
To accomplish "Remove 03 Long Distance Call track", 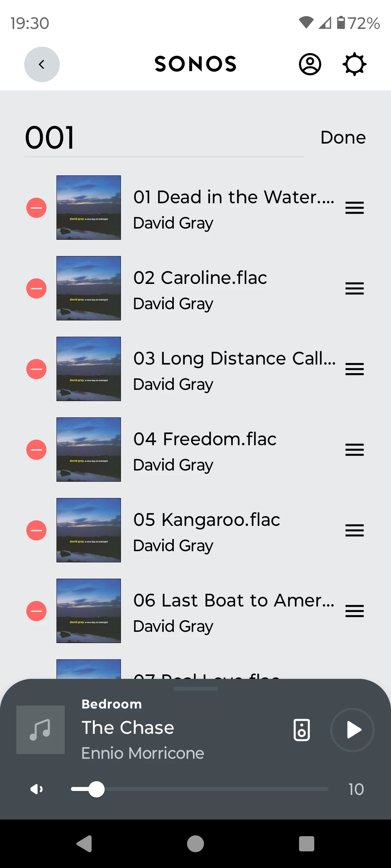I will 37,369.
